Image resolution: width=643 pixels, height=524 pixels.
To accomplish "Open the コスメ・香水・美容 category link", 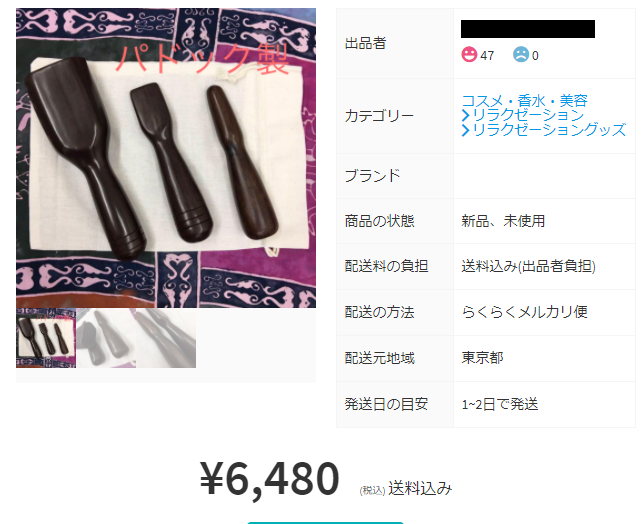I will (x=524, y=100).
